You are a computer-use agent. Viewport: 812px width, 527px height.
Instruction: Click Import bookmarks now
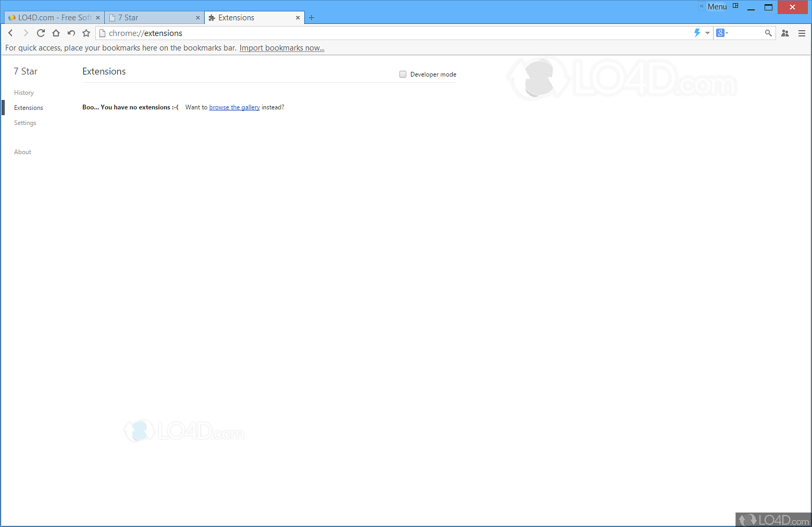tap(282, 47)
